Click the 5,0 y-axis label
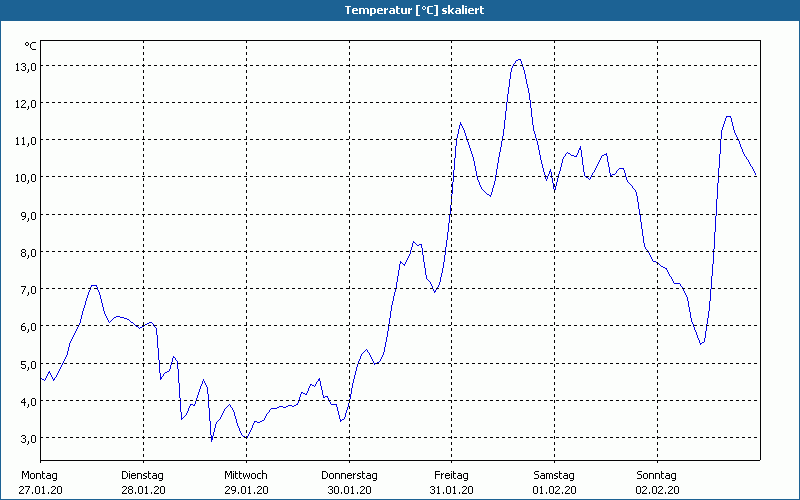 (25, 364)
